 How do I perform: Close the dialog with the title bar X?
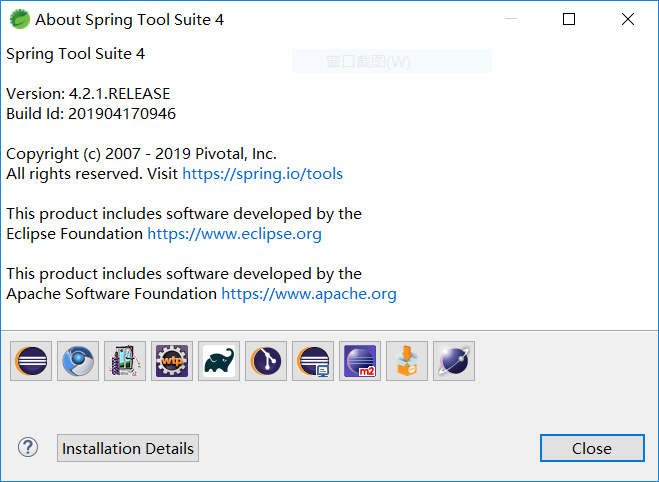[x=627, y=19]
